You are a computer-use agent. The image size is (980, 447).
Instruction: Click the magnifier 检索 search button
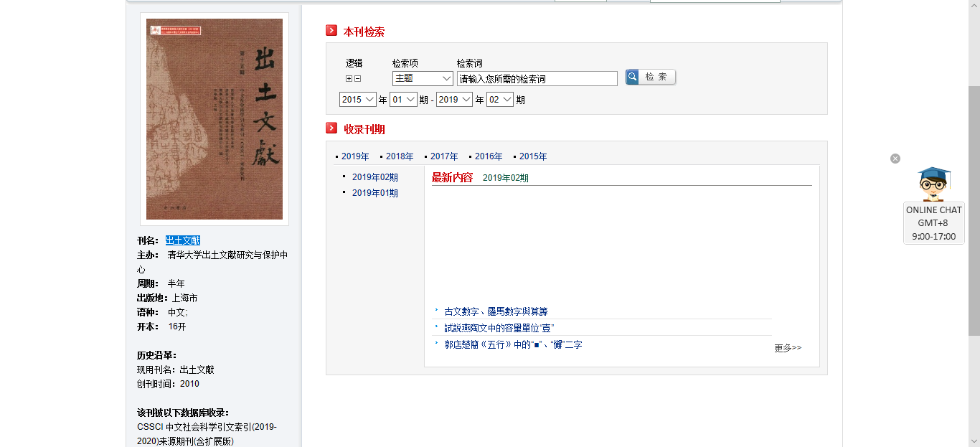[x=650, y=77]
